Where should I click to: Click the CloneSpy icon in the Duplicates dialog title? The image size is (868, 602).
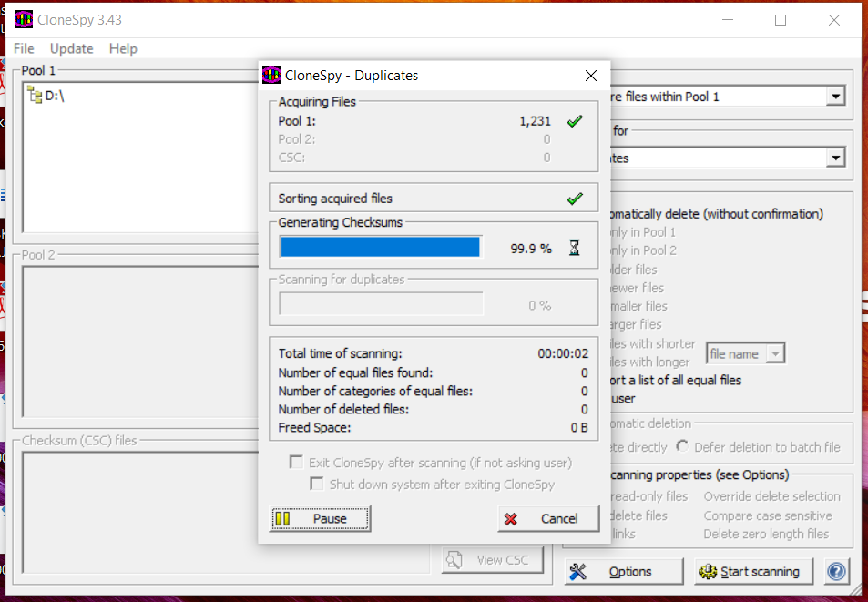pos(271,76)
